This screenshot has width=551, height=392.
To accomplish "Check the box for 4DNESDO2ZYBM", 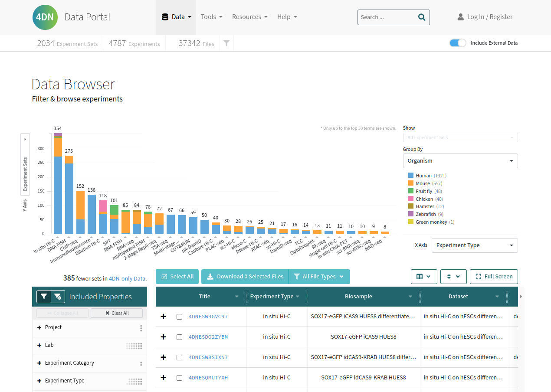I will tap(180, 337).
